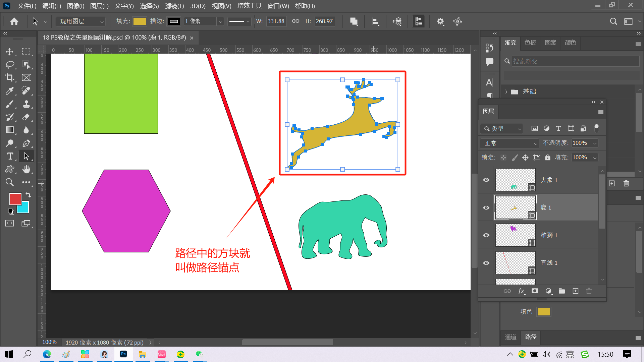Hide the 大象 1 layer
This screenshot has width=644, height=362.
(486, 180)
